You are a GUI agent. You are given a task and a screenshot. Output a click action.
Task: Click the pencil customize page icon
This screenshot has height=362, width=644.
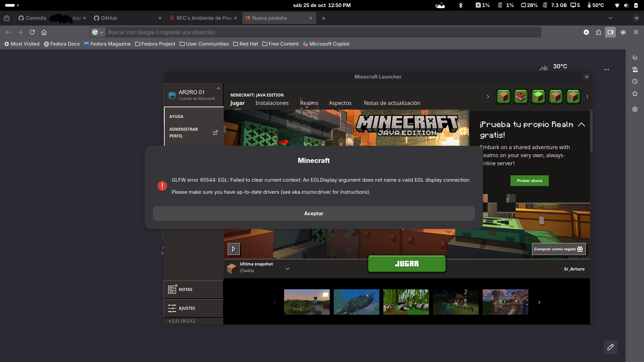click(x=610, y=347)
